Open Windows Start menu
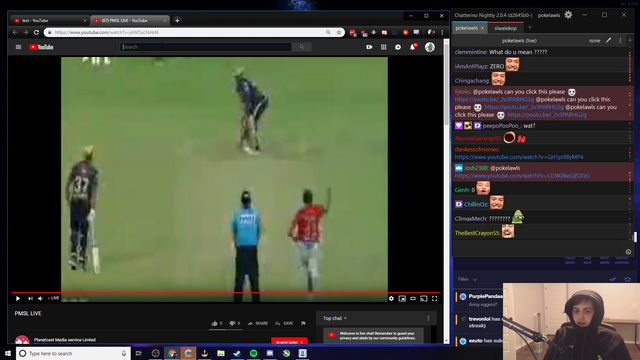Viewport: 640px width, 360px height. (8, 353)
